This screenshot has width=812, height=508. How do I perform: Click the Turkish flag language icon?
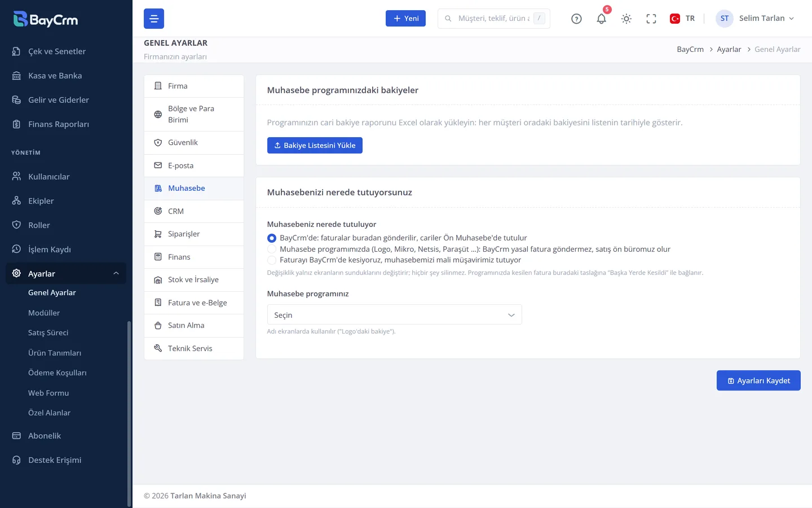click(675, 19)
